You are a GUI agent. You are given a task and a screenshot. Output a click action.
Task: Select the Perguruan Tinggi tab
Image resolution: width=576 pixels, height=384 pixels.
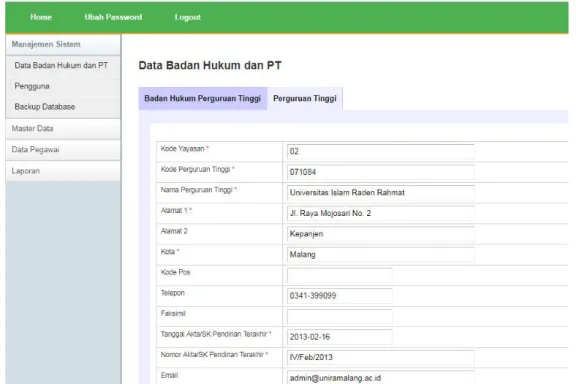305,98
